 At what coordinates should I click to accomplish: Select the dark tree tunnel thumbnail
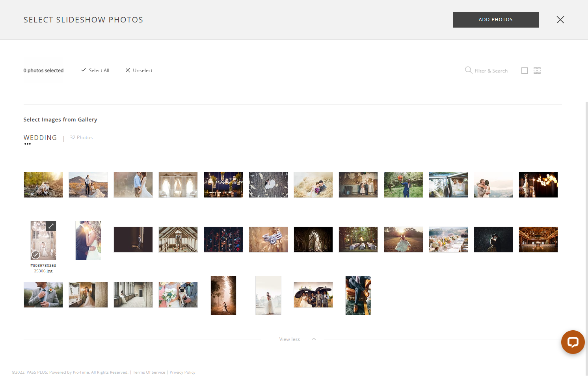313,240
